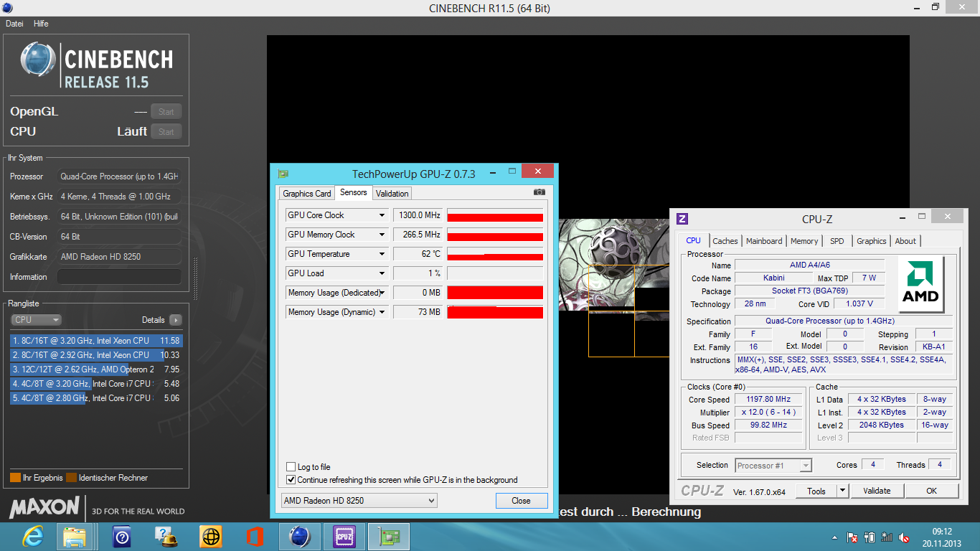Open the Mainboard tab in CPU-Z
Viewport: 980px width, 551px height.
coord(764,241)
